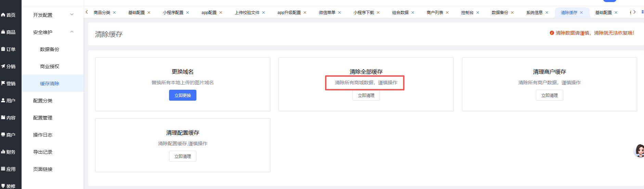Switch to the 商户列表 tab

(435, 13)
